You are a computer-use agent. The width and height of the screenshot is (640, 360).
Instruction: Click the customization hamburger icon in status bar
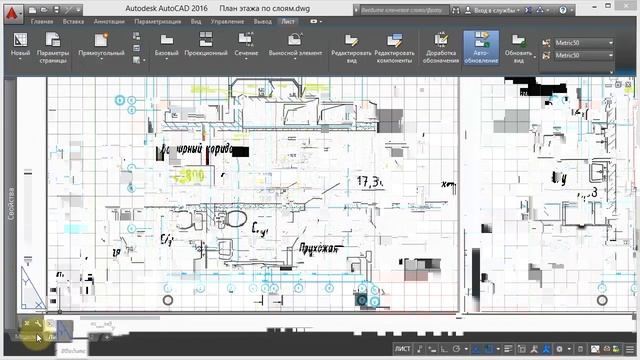(630, 349)
